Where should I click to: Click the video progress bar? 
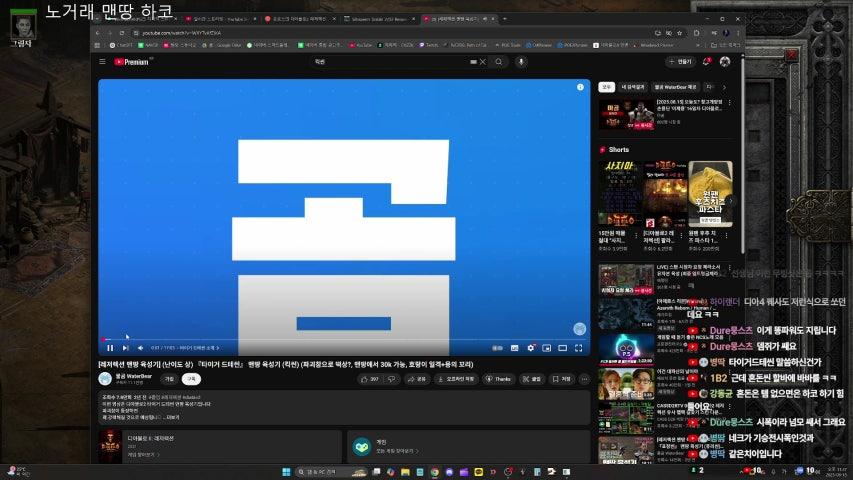pyautogui.click(x=344, y=340)
